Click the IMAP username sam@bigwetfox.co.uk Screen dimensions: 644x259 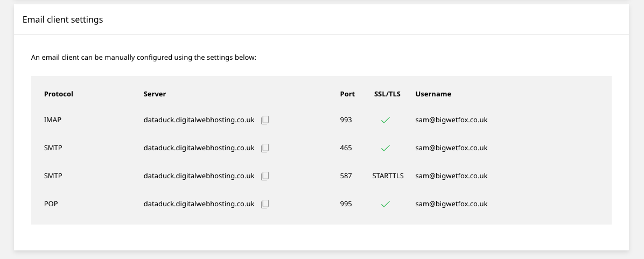(x=451, y=120)
